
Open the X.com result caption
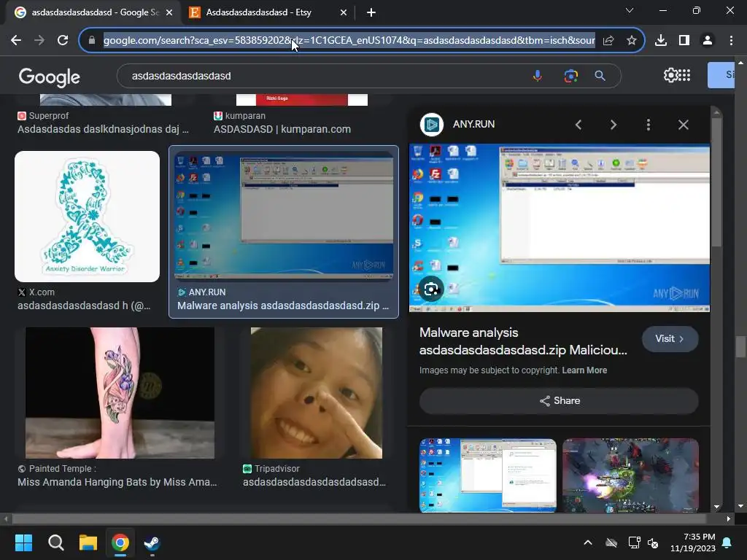point(84,300)
